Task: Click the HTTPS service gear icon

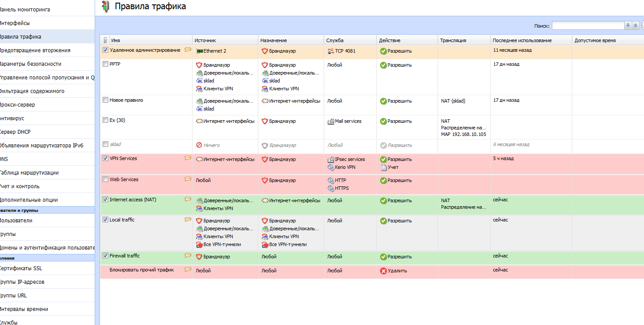Action: [x=331, y=188]
